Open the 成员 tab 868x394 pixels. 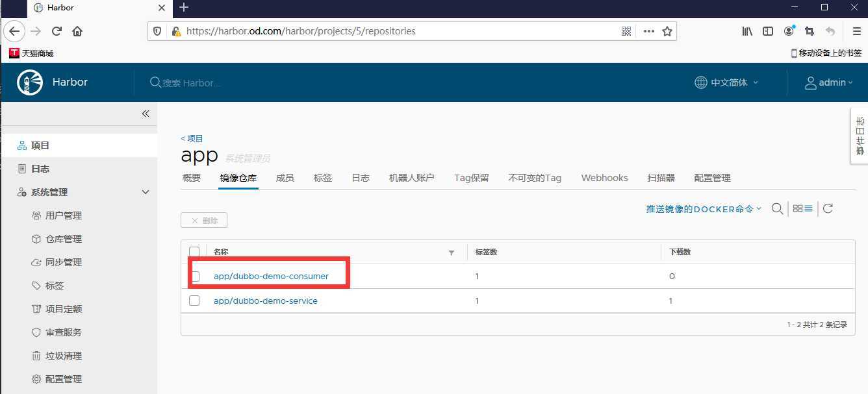[x=285, y=178]
